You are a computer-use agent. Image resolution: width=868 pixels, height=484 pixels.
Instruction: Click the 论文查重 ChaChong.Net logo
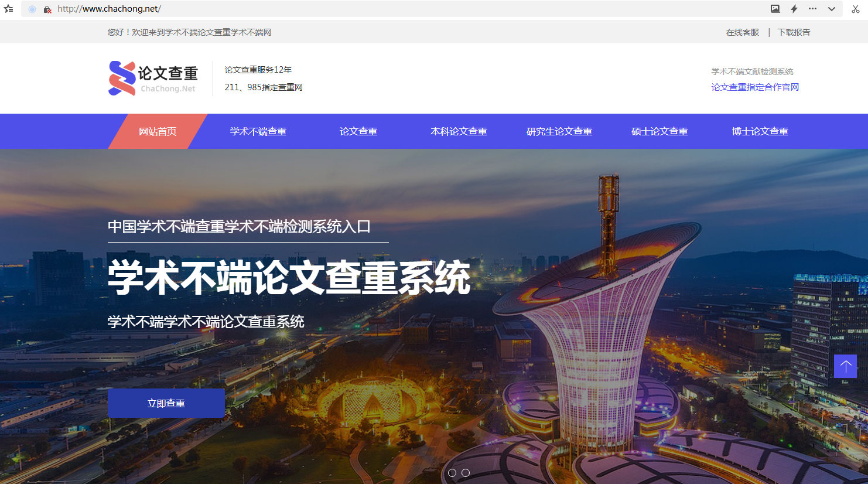(x=153, y=79)
